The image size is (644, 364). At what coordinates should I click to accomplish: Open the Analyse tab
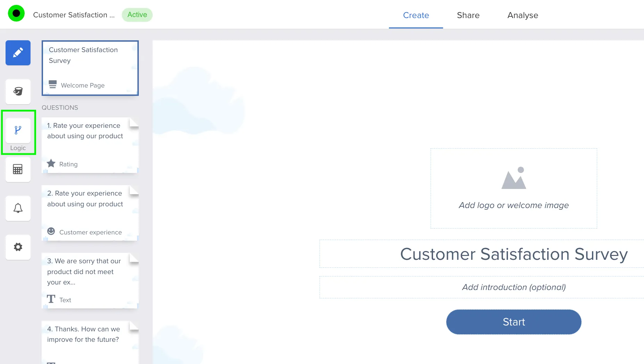522,15
